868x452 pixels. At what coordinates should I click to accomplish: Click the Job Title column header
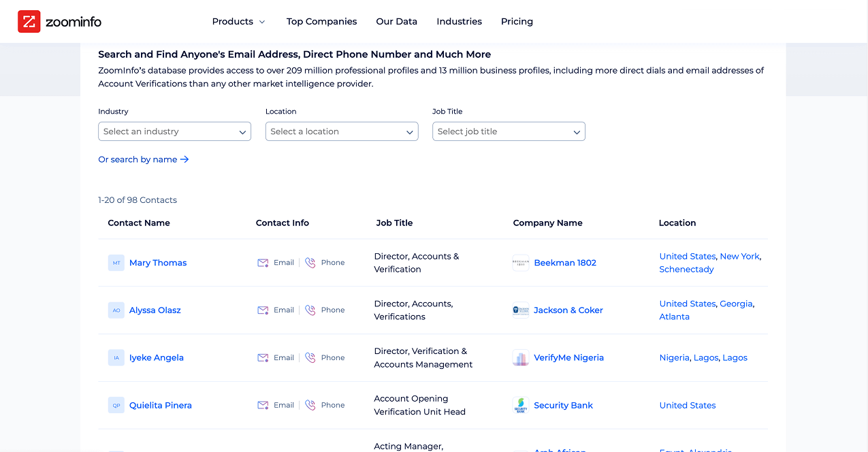tap(394, 223)
